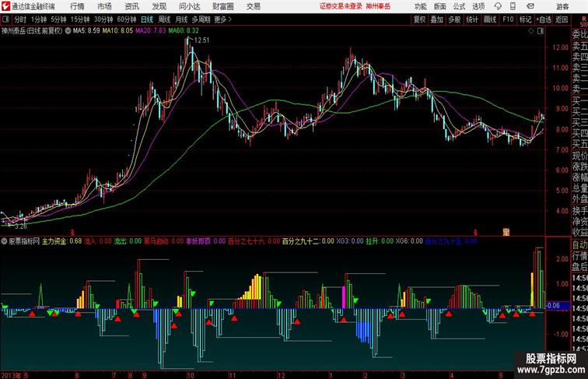Select the 多周期 multi-period view
588x379 pixels.
[x=201, y=19]
